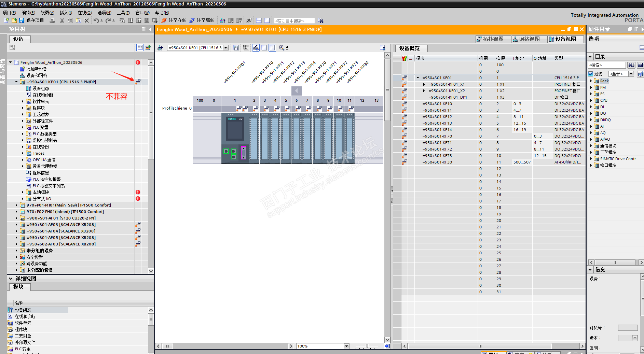Screen dimensions: 644x354
Task: Click the 项目 breadcrumb Fenglin Wood_AnThon_20230506
Action: coord(194,29)
